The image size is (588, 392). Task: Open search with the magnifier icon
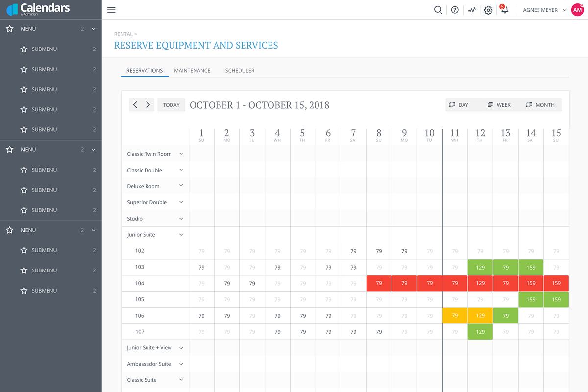click(438, 10)
